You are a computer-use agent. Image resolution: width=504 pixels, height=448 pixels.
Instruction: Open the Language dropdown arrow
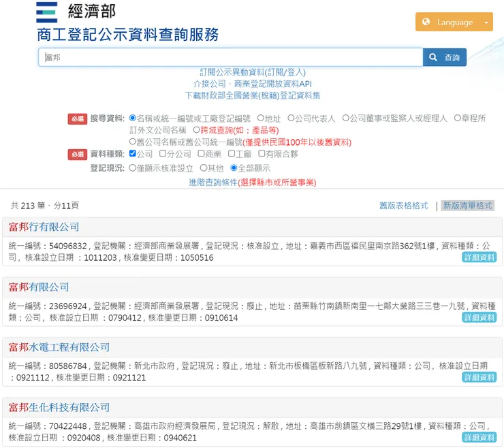(486, 22)
